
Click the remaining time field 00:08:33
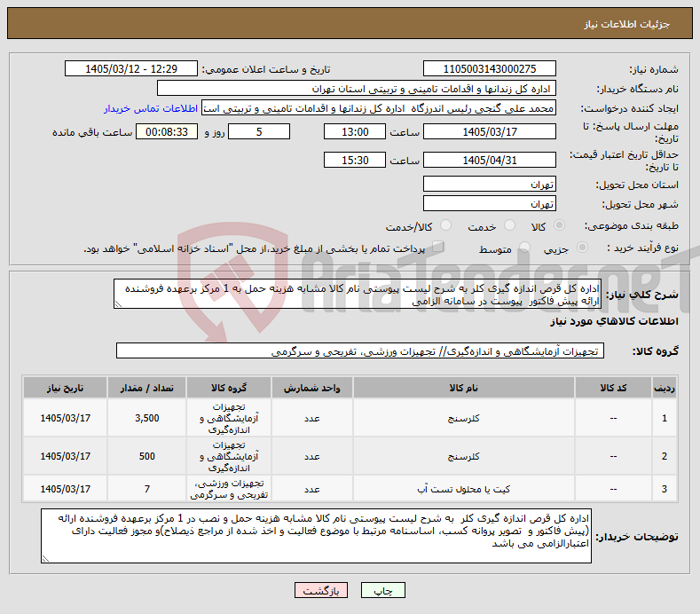pos(167,131)
